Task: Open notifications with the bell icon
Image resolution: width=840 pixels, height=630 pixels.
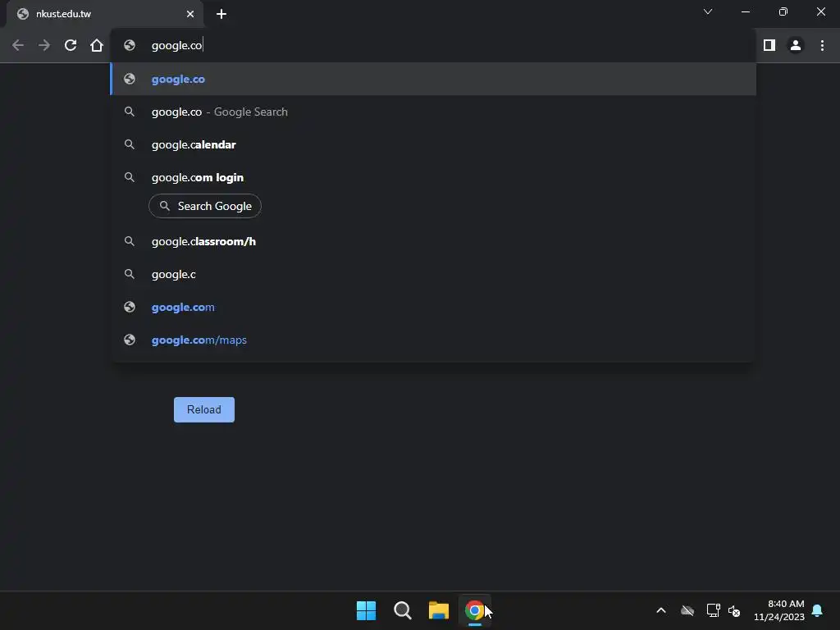Action: [818, 610]
